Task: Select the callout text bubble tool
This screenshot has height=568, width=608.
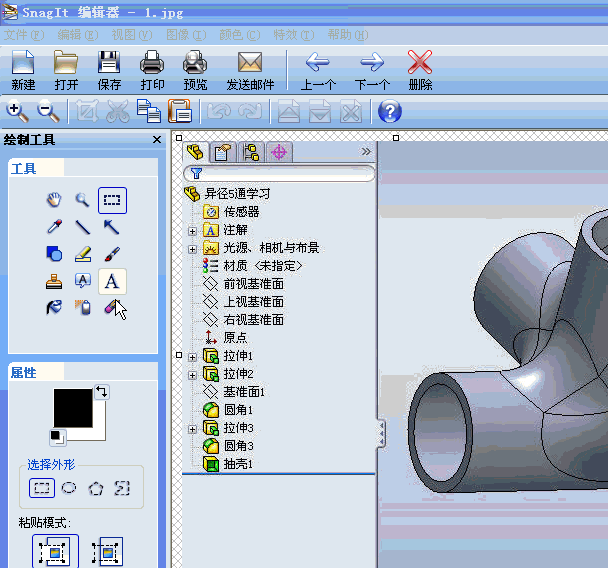Action: point(83,281)
